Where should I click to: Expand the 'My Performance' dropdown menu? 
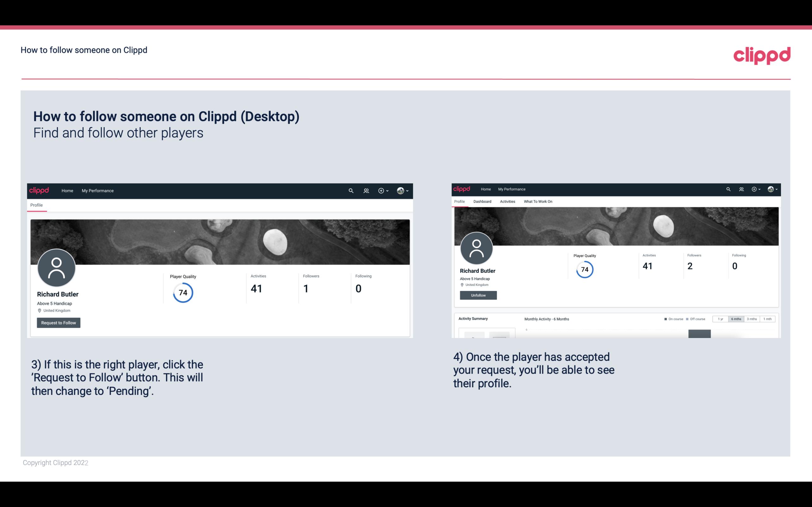pyautogui.click(x=97, y=190)
